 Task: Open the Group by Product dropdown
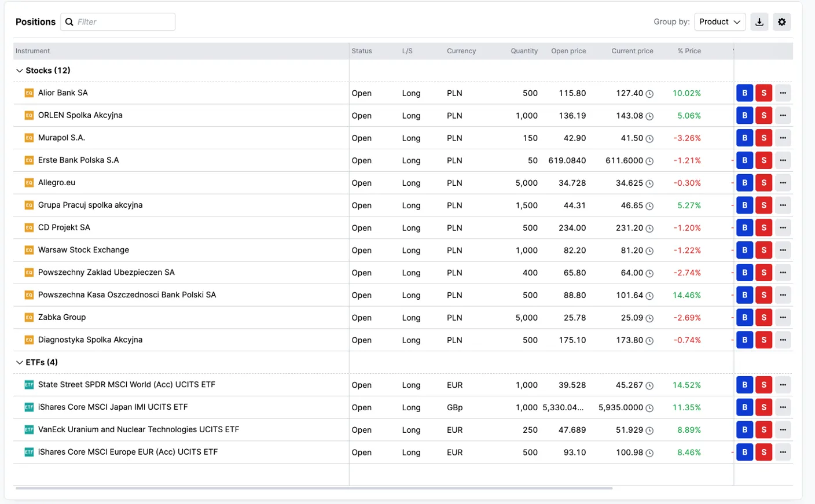click(x=719, y=22)
